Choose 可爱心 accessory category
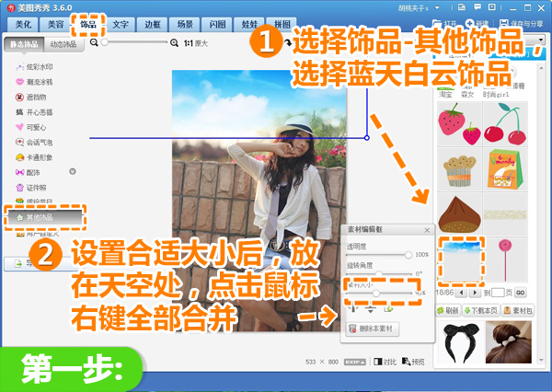This screenshot has width=552, height=392. [x=31, y=128]
